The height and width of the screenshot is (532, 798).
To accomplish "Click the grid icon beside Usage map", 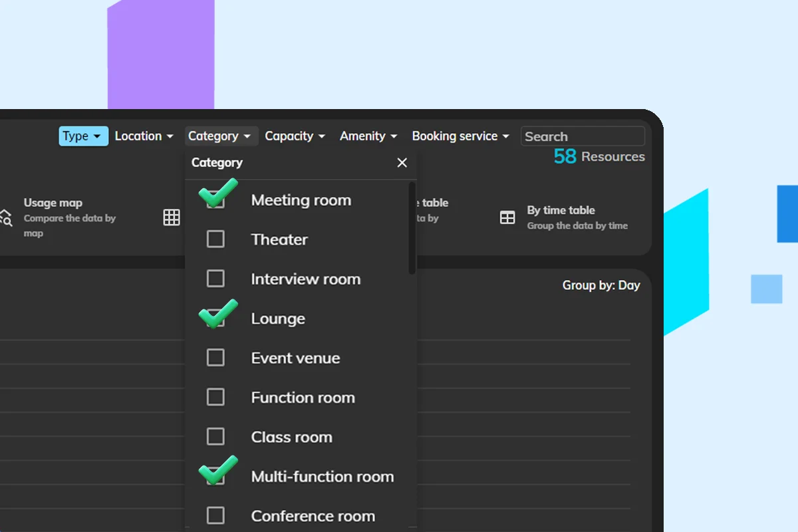I will coord(172,217).
